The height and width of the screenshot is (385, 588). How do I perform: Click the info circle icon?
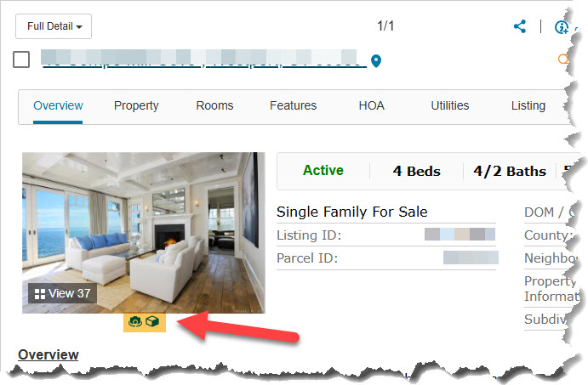click(x=562, y=27)
